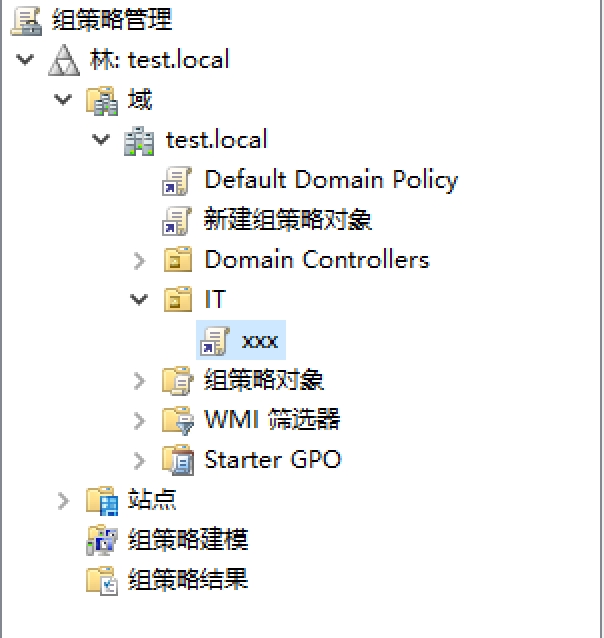Select the 站点 tree item label
Viewport: 604px width, 638px height.
(152, 500)
